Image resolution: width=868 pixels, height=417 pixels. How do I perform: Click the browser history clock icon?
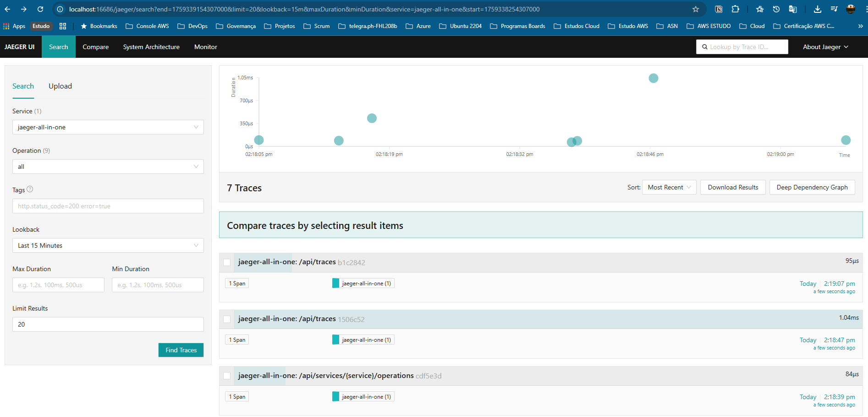776,9
